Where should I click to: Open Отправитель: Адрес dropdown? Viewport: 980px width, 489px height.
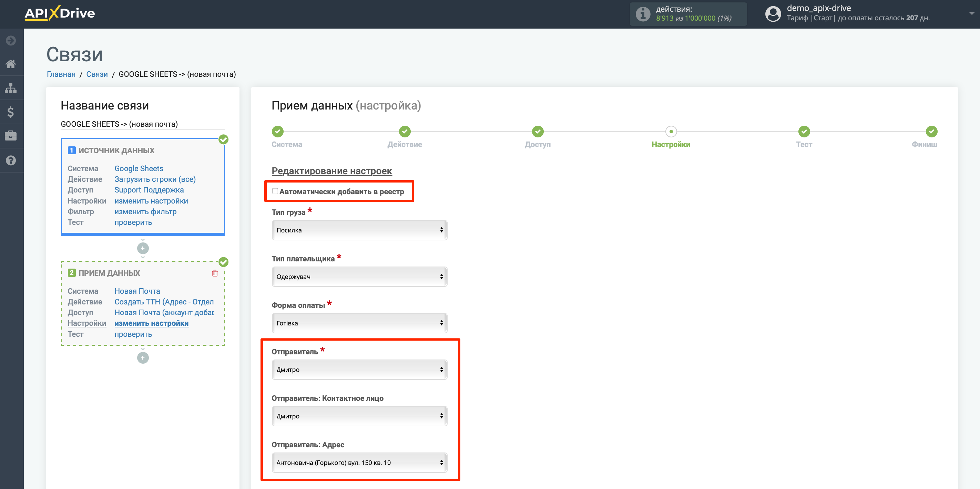(359, 462)
